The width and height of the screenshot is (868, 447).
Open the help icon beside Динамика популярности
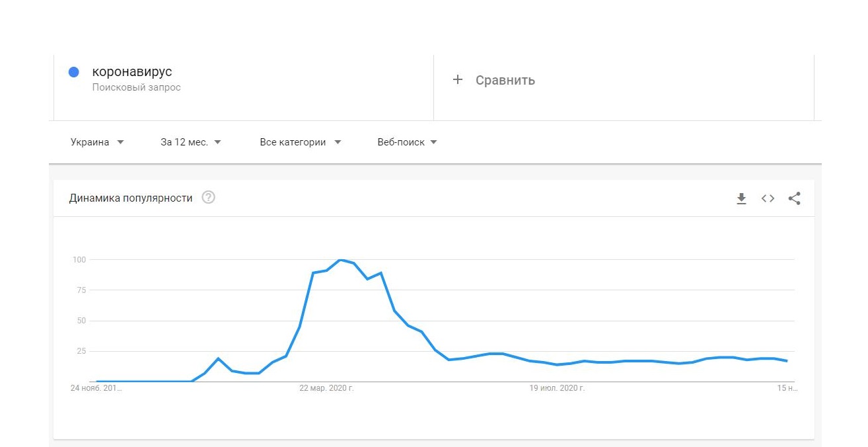(209, 198)
